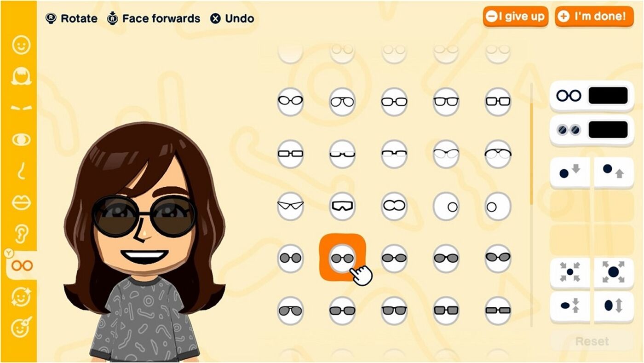The width and height of the screenshot is (644, 363).
Task: Make the glasses larger
Action: click(614, 272)
